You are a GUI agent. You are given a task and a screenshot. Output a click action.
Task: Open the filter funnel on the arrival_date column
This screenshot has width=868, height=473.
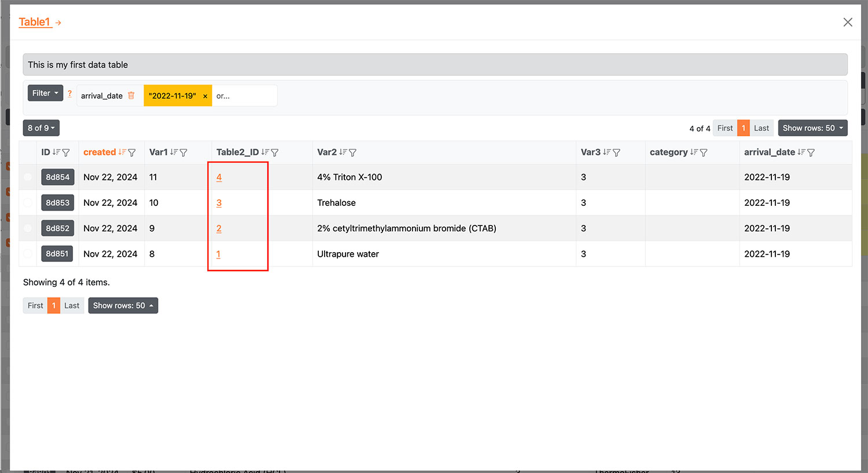coord(811,153)
